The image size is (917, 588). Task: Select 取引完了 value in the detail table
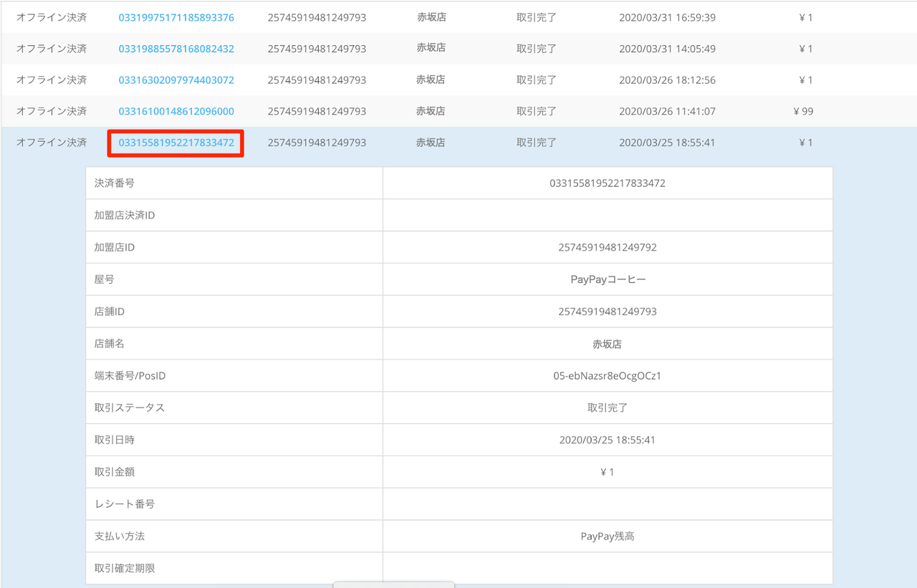tap(608, 408)
